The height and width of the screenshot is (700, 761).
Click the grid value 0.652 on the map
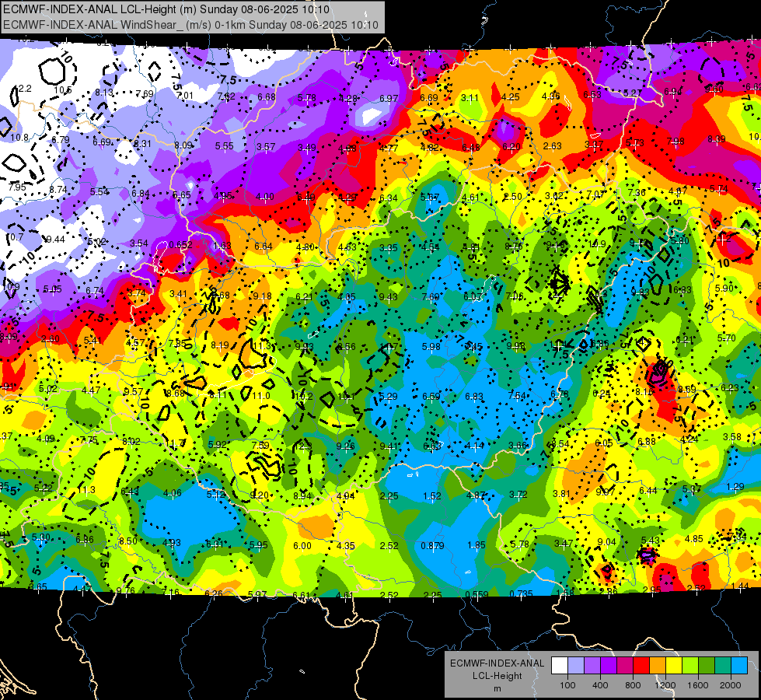click(x=180, y=245)
